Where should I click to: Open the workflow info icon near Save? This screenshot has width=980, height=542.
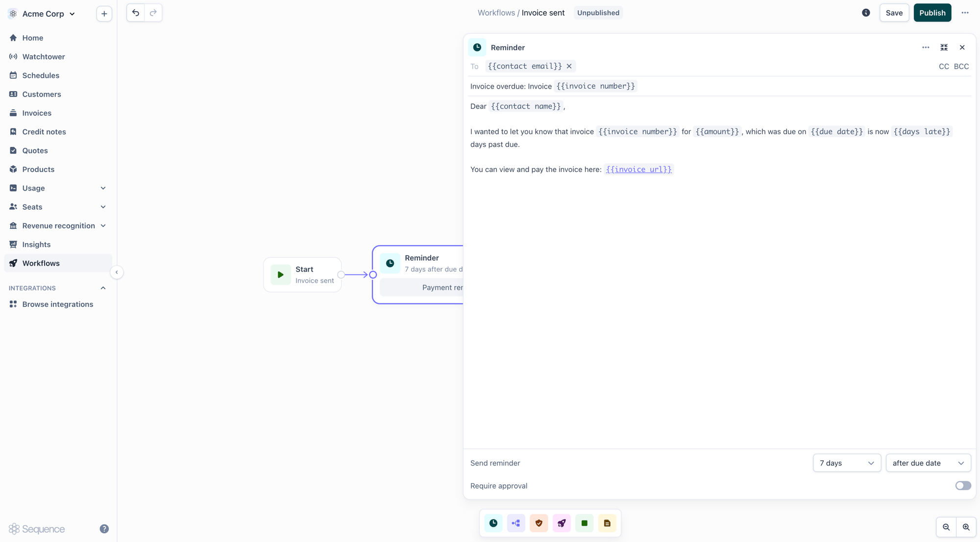(866, 13)
